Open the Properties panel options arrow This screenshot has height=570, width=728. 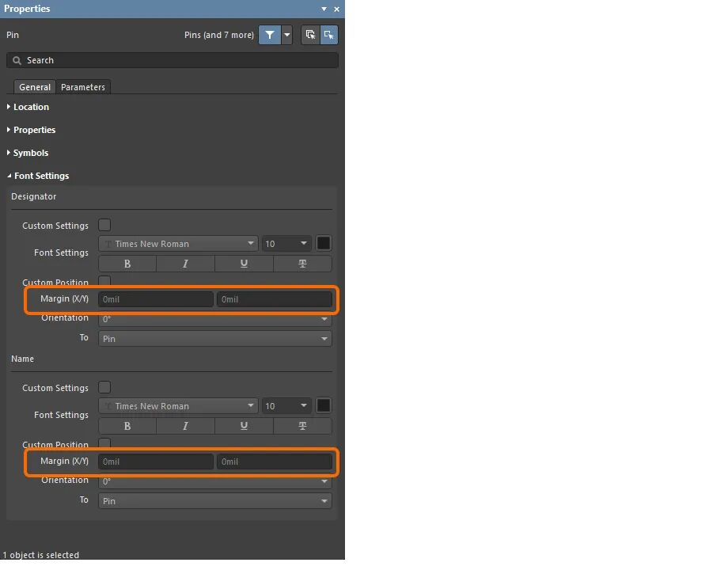[324, 9]
